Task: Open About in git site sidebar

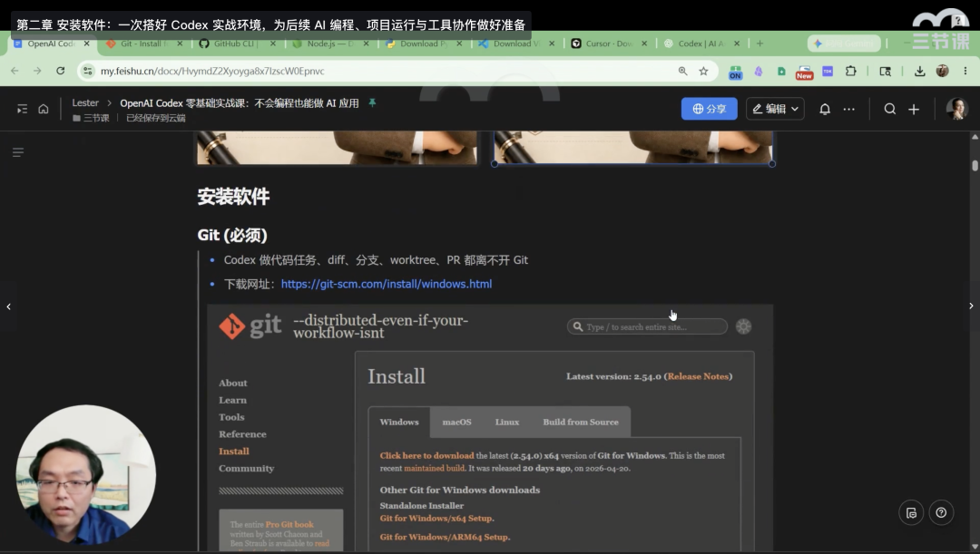Action: tap(233, 383)
